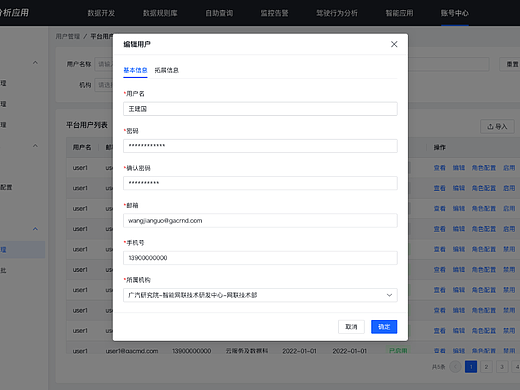The image size is (520, 390).
Task: Click the user1@gacmd.com cell in the table
Action: [x=132, y=351]
